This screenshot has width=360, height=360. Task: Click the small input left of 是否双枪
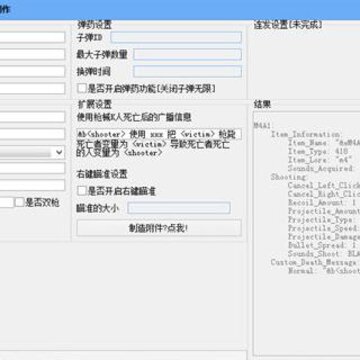click(6, 202)
